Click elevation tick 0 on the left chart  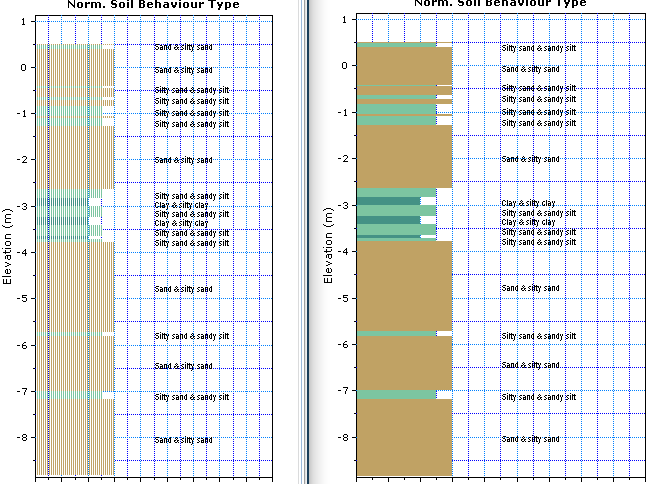click(x=23, y=68)
